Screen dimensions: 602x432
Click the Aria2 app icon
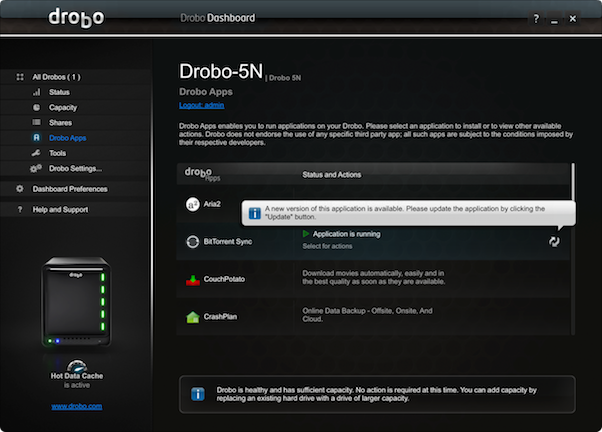[193, 204]
